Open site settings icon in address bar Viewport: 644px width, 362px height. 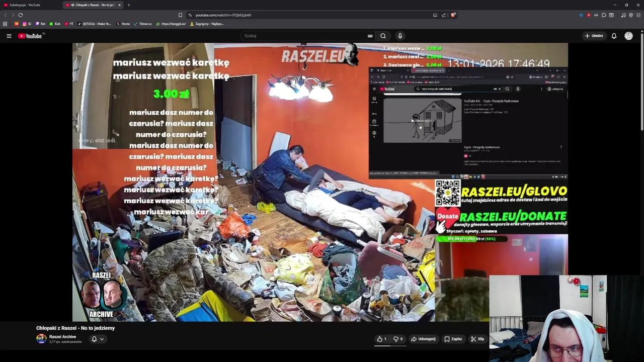(x=190, y=15)
